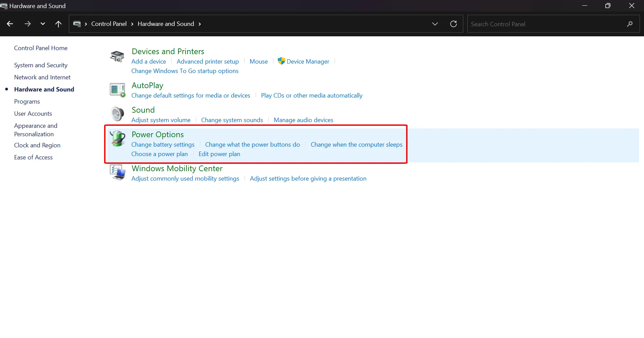Restore down the window
This screenshot has width=644, height=338.
(608, 6)
